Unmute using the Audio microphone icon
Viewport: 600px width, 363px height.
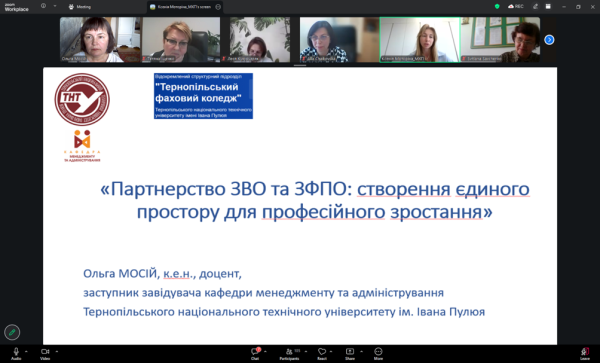point(16,352)
